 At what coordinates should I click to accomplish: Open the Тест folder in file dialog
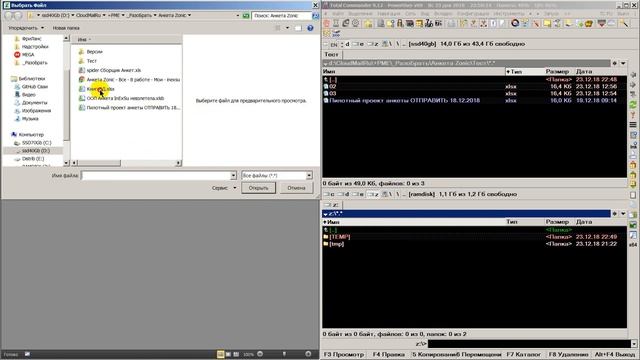pyautogui.click(x=91, y=61)
